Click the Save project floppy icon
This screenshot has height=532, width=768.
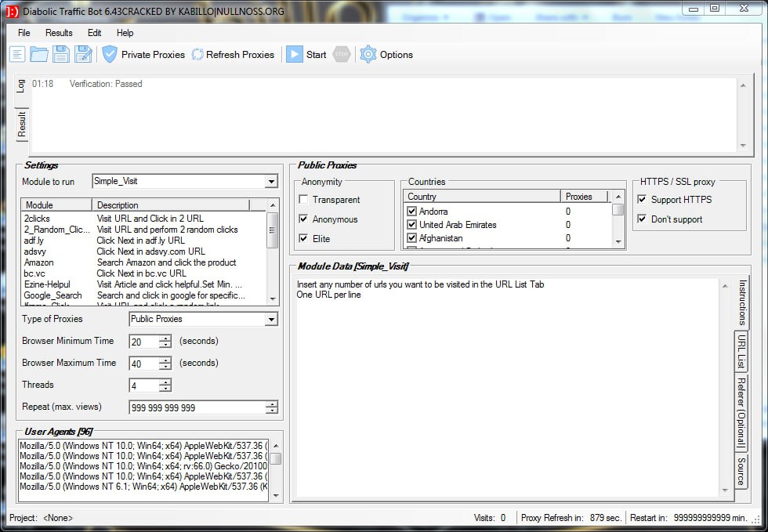coord(61,54)
